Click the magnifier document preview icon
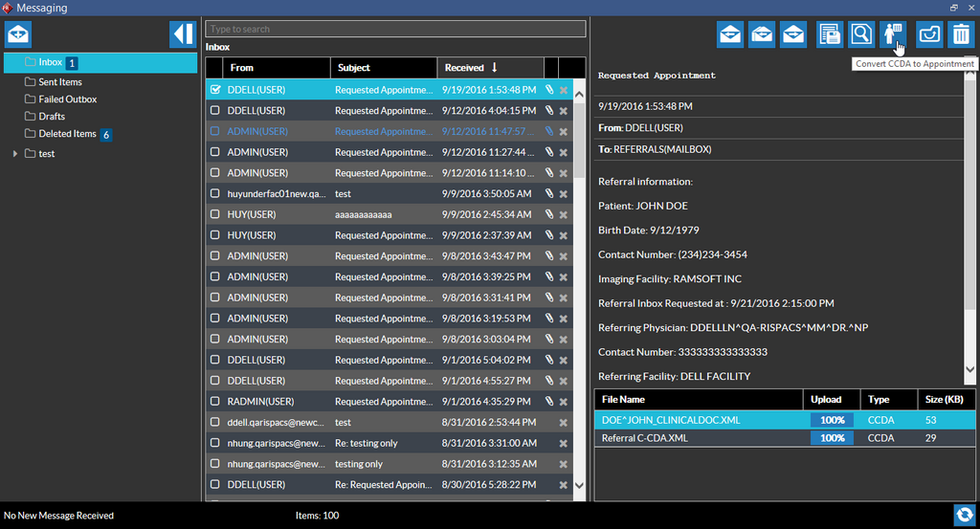This screenshot has height=529, width=980. tap(861, 34)
